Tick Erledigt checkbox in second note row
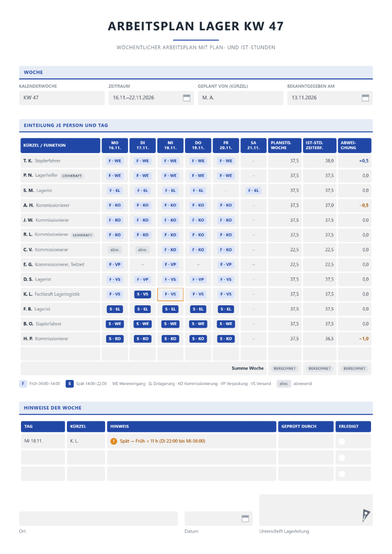Image resolution: width=392 pixels, height=554 pixels. [x=342, y=457]
